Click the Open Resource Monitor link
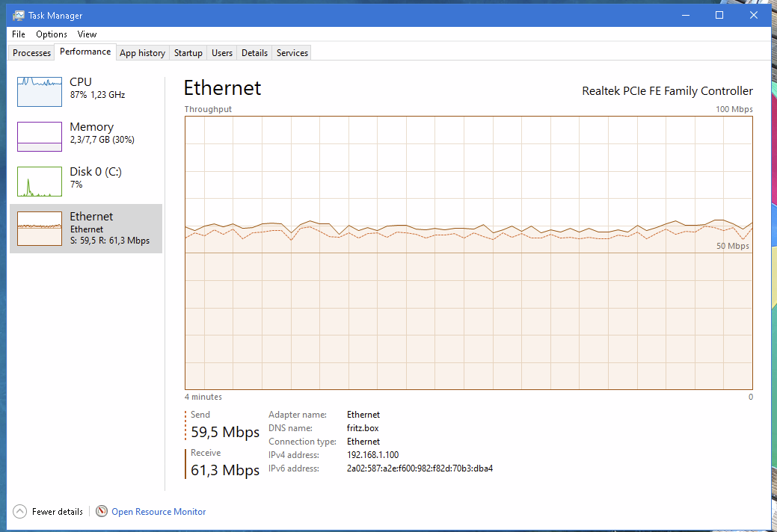 (159, 512)
